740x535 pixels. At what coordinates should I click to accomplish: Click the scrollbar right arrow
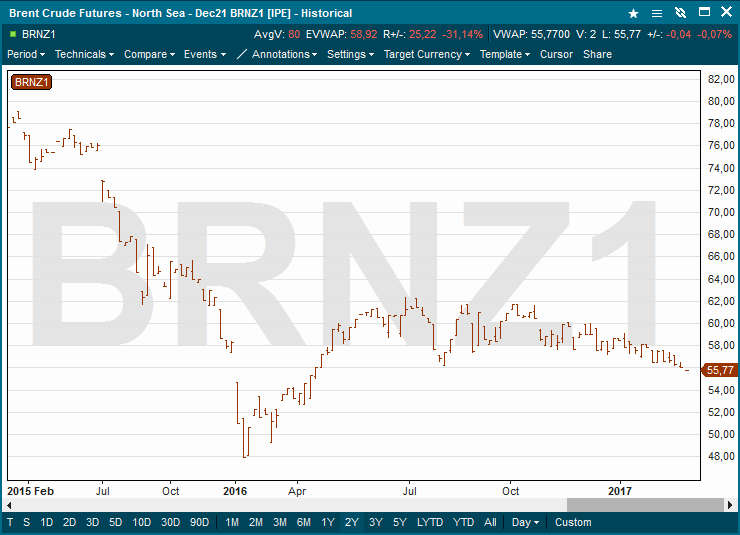click(730, 505)
